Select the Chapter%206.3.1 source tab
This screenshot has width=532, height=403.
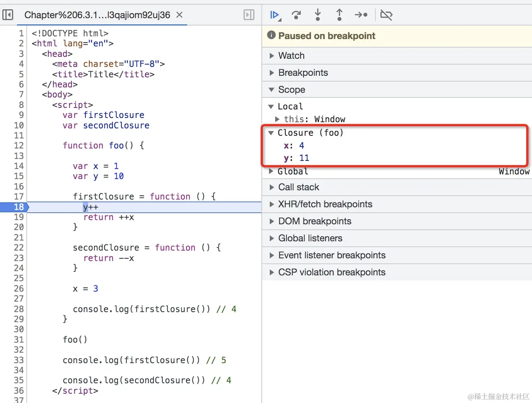click(97, 15)
